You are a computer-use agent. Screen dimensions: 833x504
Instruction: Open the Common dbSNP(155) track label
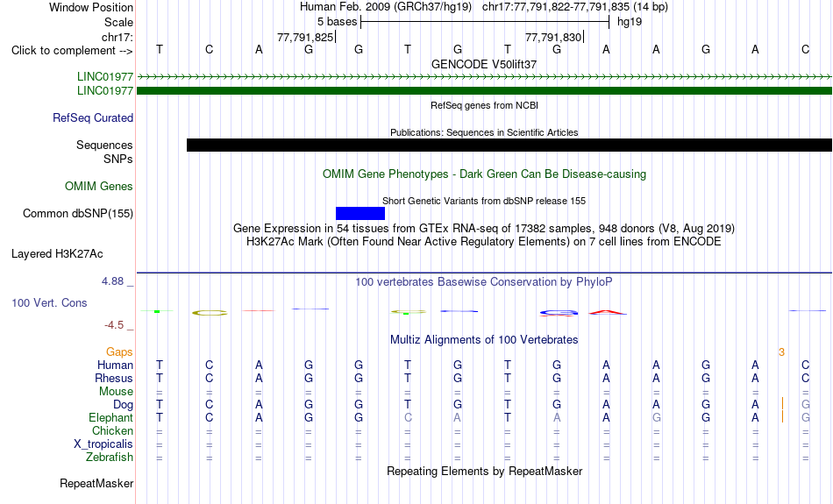[x=77, y=214]
